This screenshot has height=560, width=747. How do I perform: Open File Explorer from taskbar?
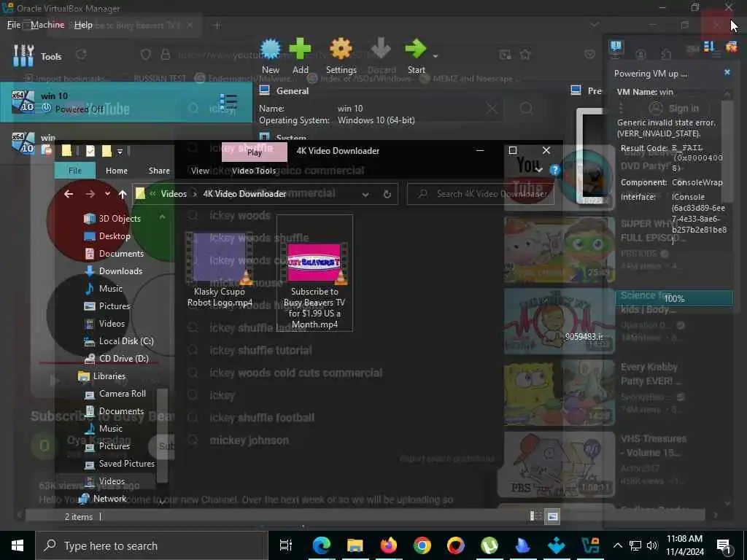355,545
